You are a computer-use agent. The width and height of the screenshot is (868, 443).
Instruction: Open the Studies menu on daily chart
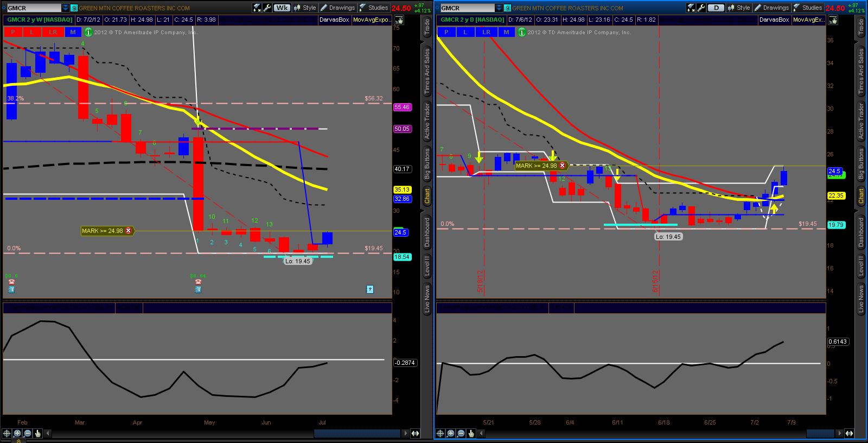(808, 8)
